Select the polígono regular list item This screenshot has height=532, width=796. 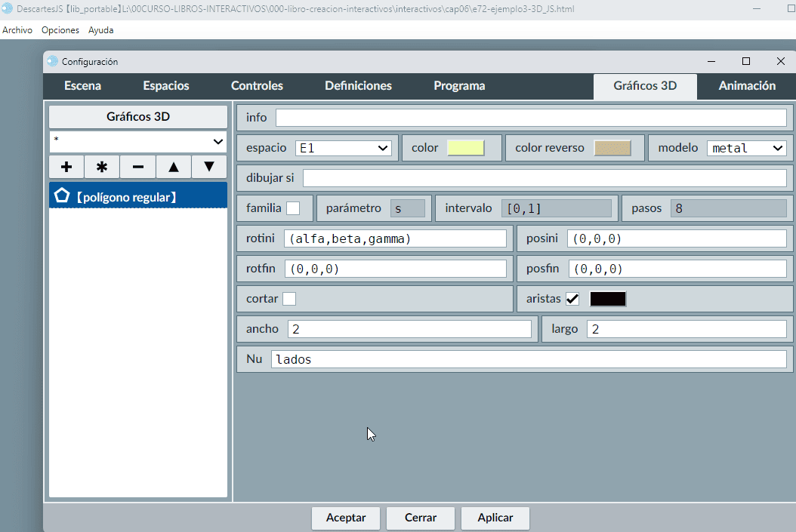coord(138,197)
